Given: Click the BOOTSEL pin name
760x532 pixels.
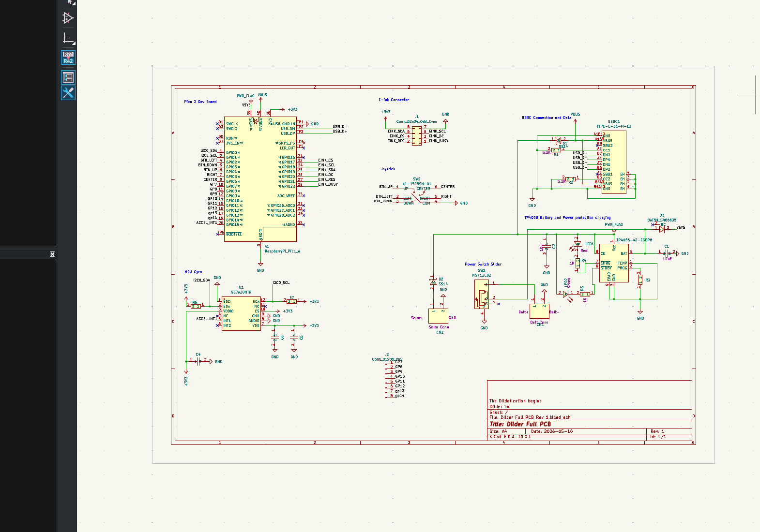Looking at the screenshot, I should [x=234, y=234].
